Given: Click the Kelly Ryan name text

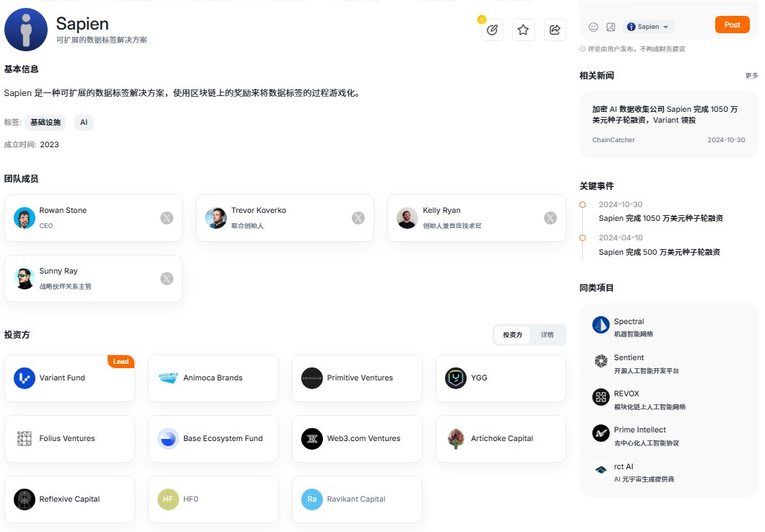Looking at the screenshot, I should (441, 210).
